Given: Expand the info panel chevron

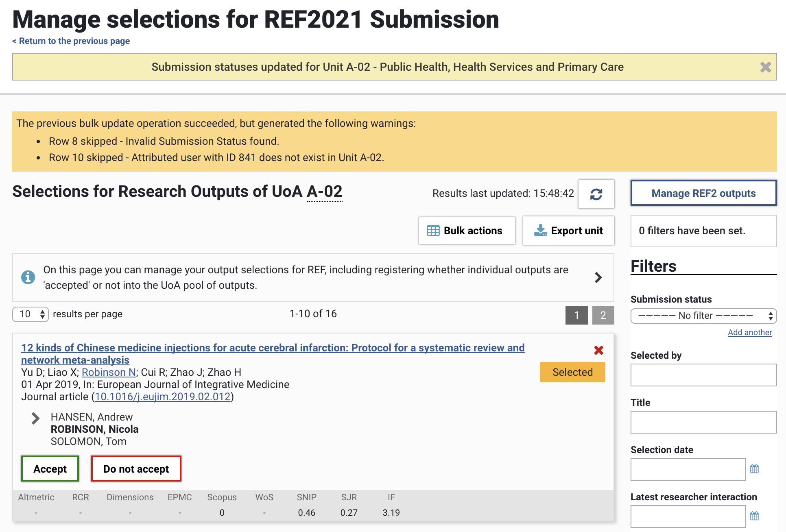Looking at the screenshot, I should click(x=598, y=277).
